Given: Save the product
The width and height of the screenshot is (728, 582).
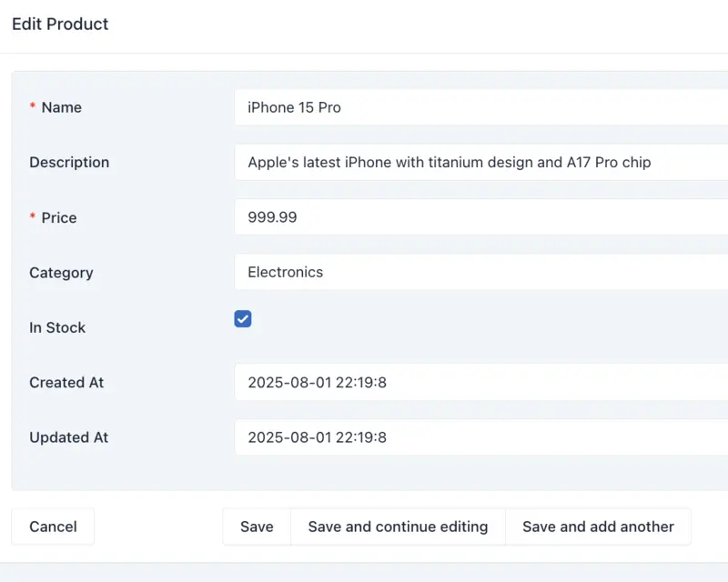Looking at the screenshot, I should 257,527.
